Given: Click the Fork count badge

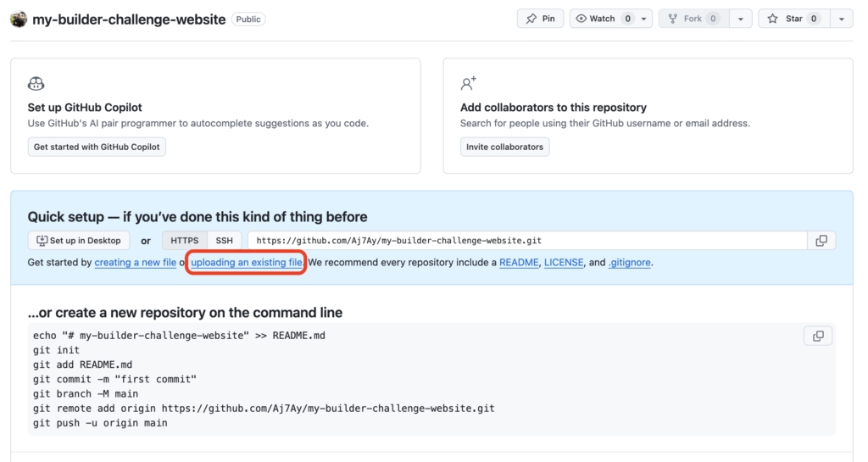Looking at the screenshot, I should point(713,19).
